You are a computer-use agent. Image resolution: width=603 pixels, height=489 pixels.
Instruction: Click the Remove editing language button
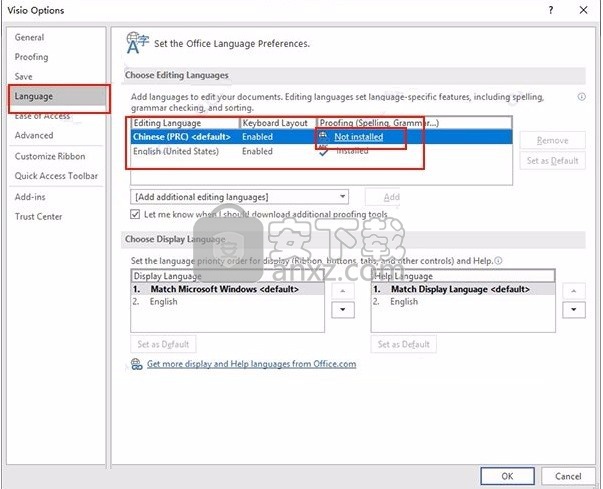552,140
